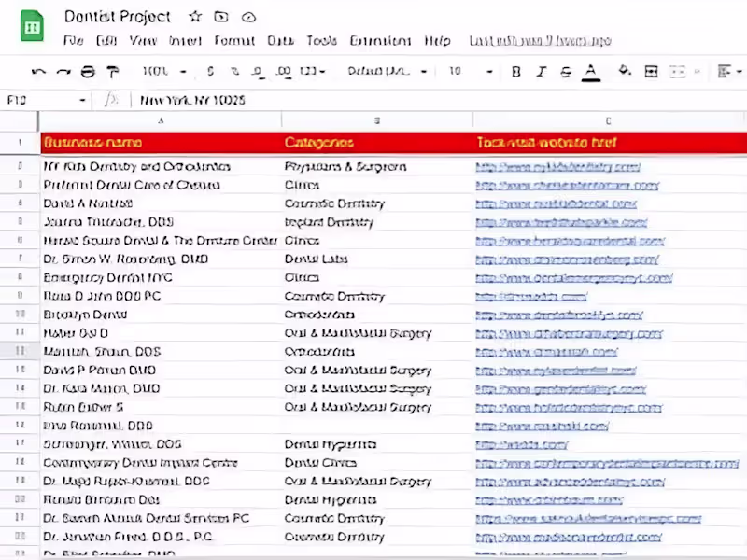Select the Business name header cell
Viewport: 747px width, 560px height.
pyautogui.click(x=161, y=143)
